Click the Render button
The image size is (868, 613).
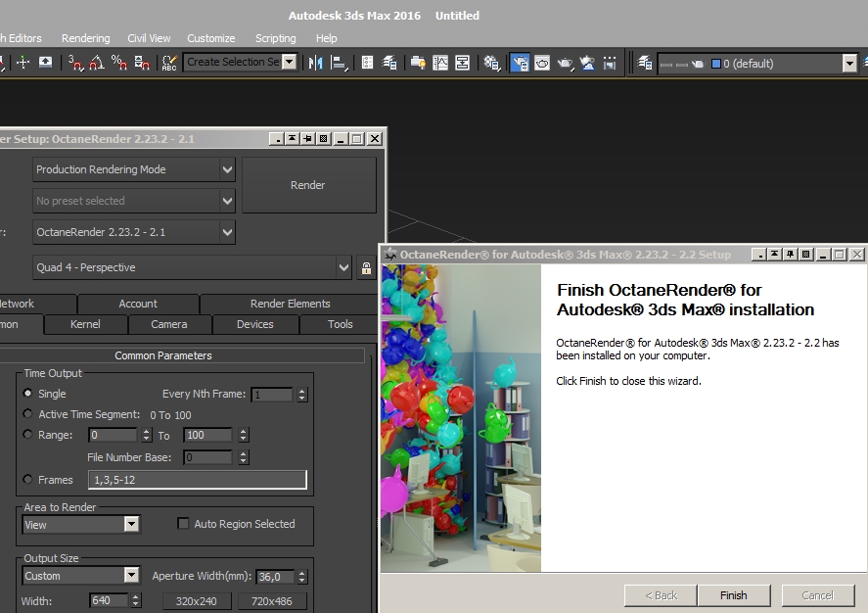(x=309, y=185)
